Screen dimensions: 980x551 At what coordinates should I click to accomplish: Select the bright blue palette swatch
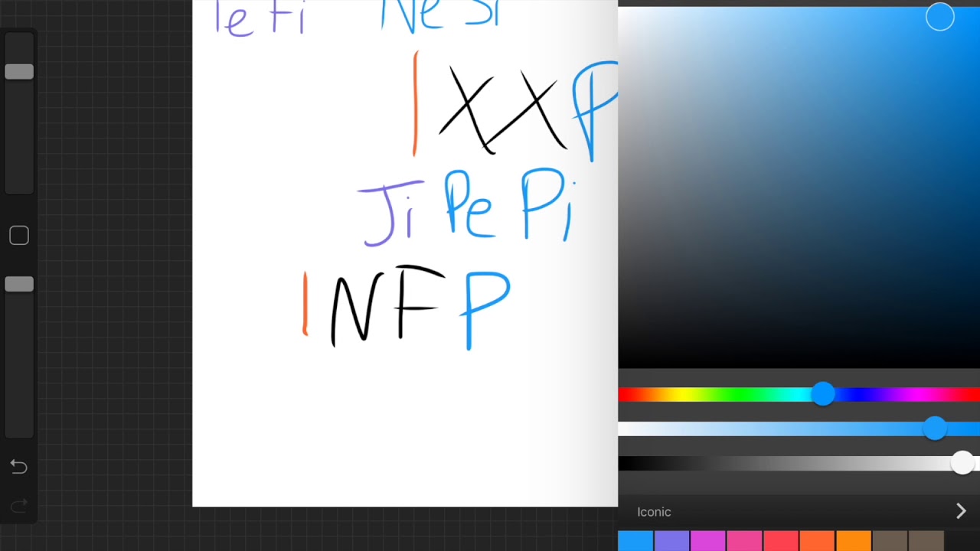coord(635,541)
